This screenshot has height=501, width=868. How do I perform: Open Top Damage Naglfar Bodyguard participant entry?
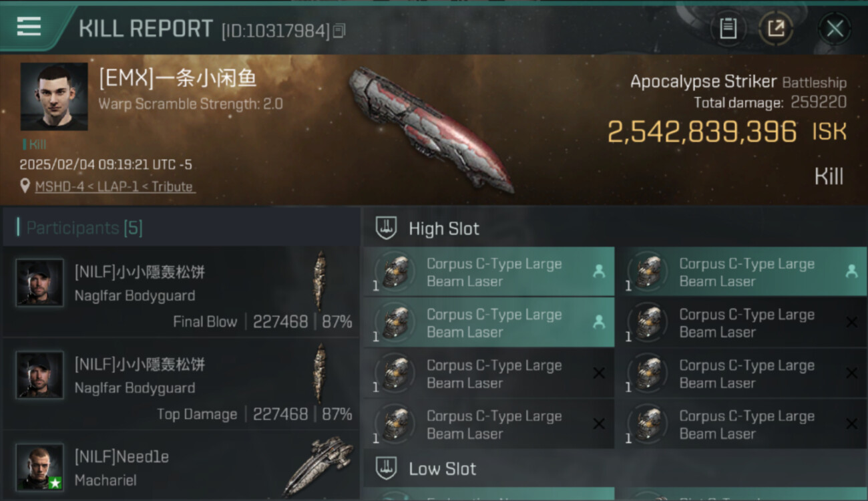click(x=181, y=384)
